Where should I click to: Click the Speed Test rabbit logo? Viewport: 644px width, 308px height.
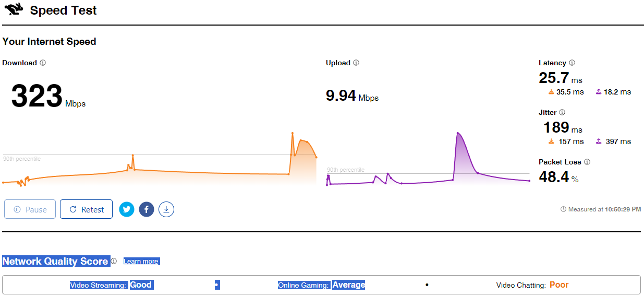click(14, 9)
